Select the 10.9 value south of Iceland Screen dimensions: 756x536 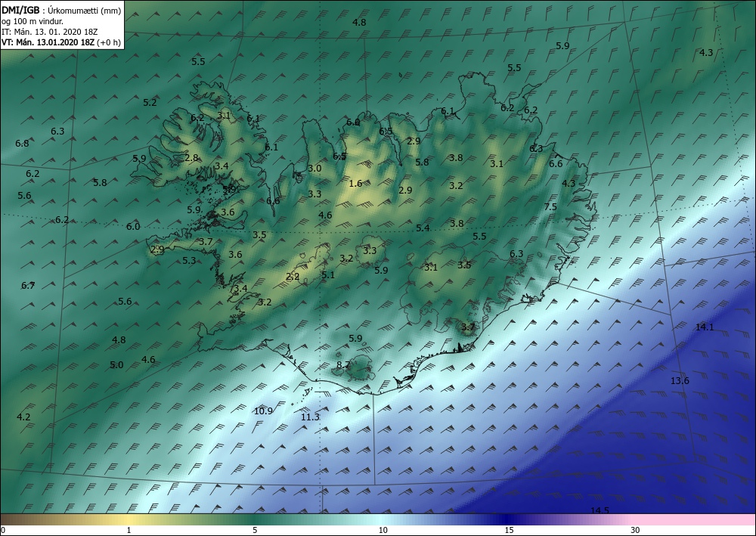coord(263,411)
